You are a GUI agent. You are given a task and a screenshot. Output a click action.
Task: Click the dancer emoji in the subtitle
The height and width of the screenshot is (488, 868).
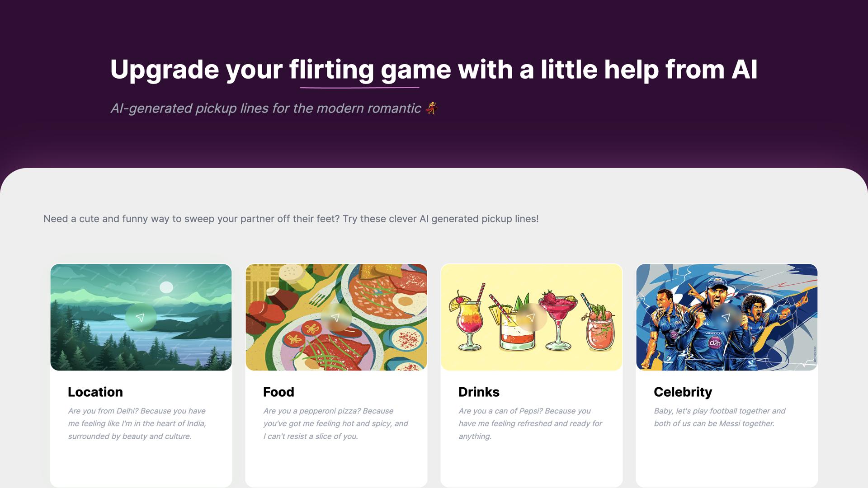(431, 108)
